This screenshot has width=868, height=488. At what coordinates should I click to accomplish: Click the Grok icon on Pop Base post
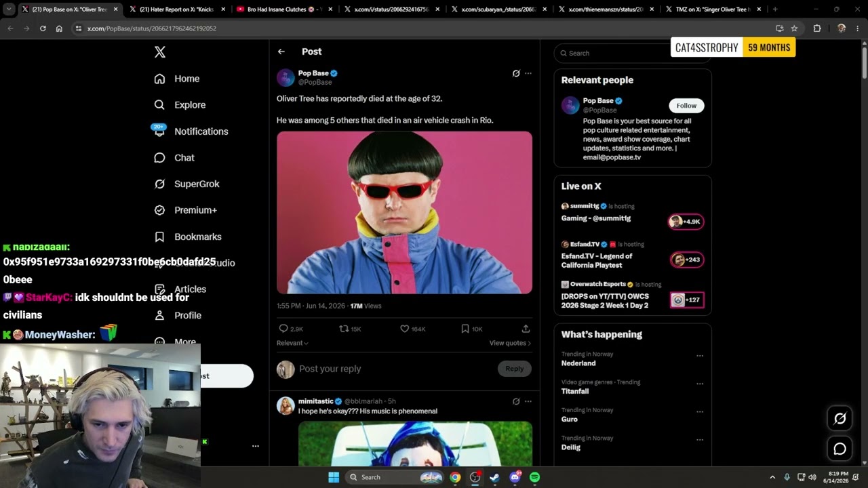pos(516,73)
